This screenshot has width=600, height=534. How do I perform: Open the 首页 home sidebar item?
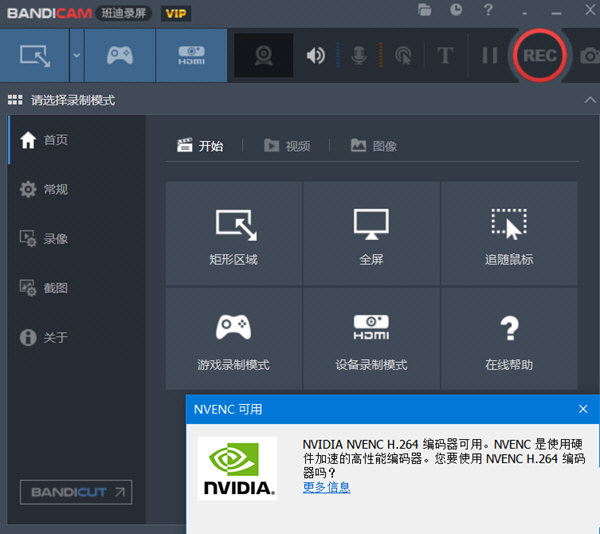pos(77,140)
